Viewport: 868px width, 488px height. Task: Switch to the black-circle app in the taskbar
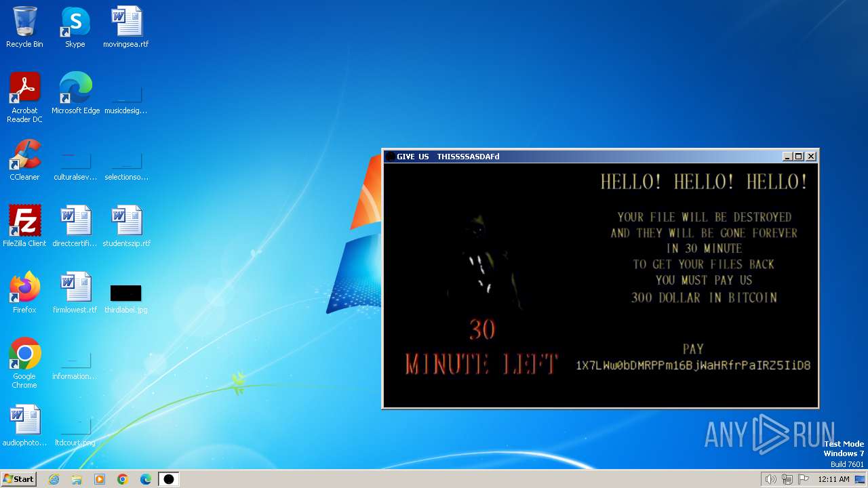(169, 479)
